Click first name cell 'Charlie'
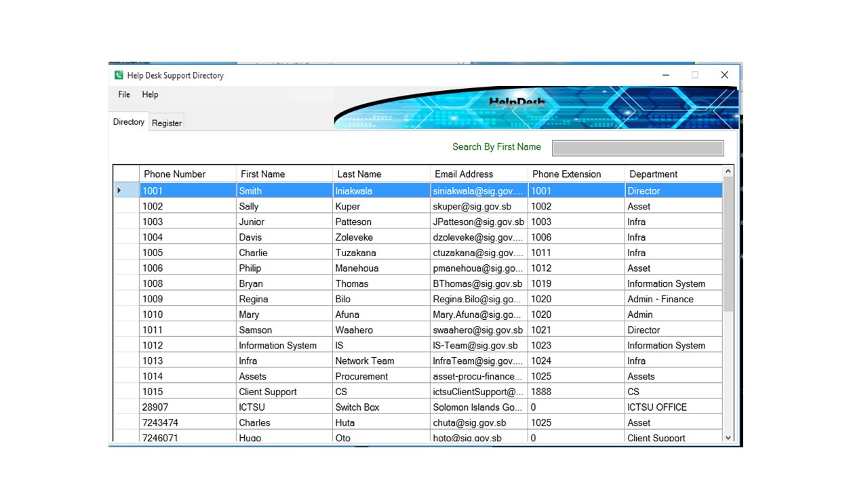The height and width of the screenshot is (488, 868). (x=284, y=253)
